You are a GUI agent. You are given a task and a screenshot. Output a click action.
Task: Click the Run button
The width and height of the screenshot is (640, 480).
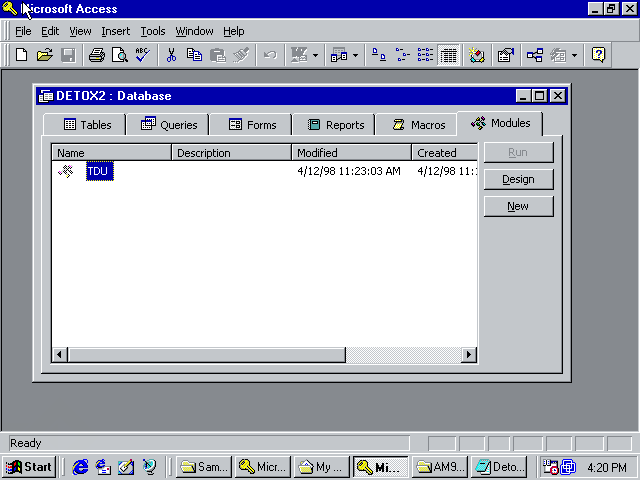point(518,152)
